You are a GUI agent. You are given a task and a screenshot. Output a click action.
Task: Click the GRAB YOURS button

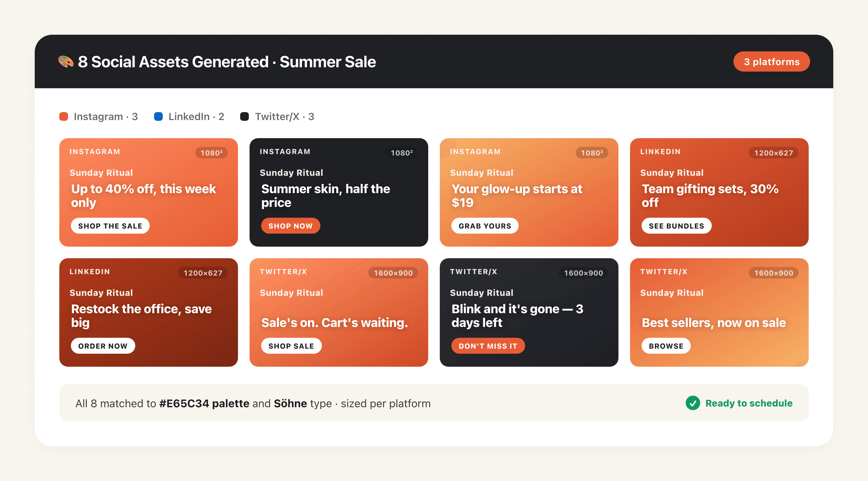(x=485, y=226)
